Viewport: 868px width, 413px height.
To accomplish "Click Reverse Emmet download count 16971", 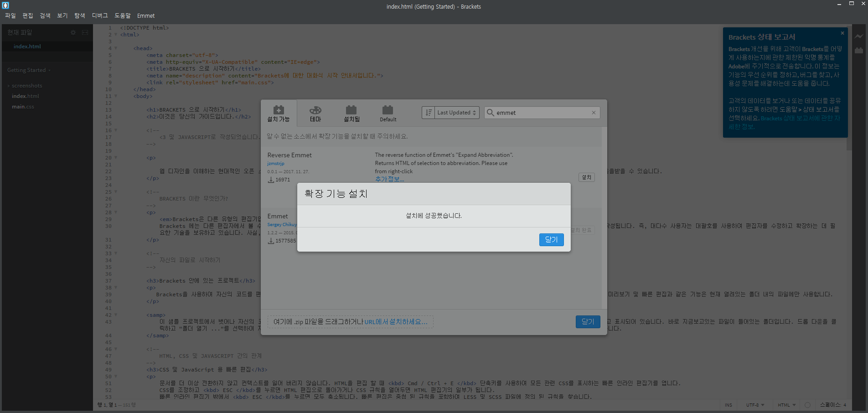I will [x=279, y=180].
